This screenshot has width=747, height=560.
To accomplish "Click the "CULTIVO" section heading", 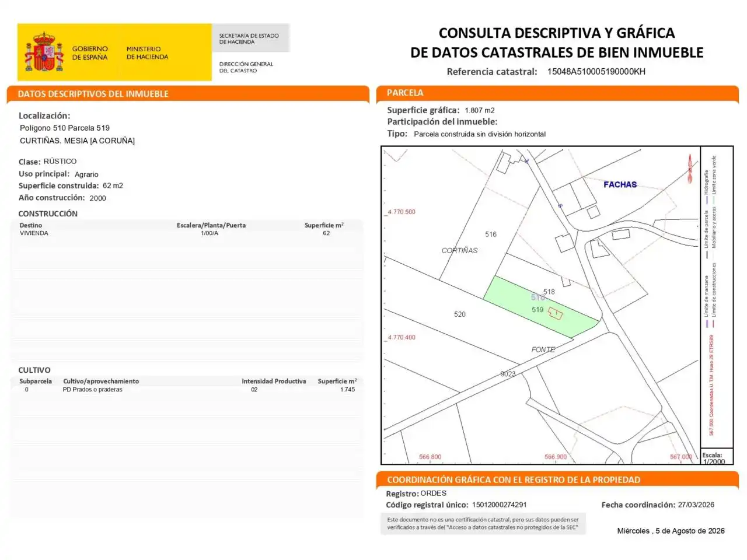I will [34, 370].
